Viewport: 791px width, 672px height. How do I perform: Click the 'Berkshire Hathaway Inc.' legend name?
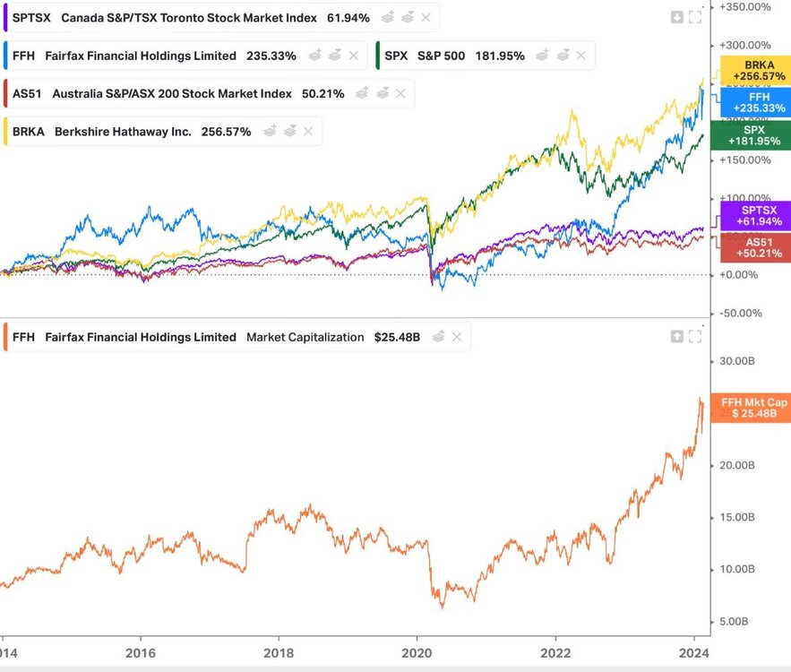pyautogui.click(x=123, y=132)
